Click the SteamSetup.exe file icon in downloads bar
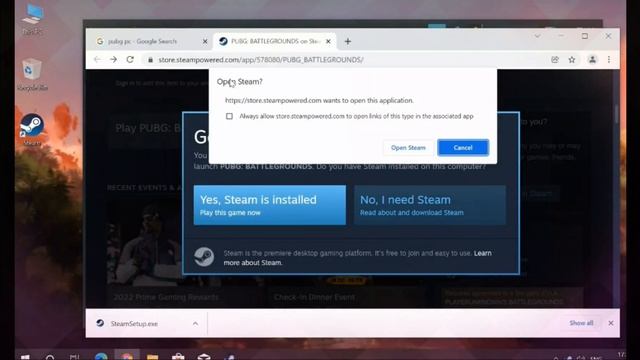 (100, 323)
